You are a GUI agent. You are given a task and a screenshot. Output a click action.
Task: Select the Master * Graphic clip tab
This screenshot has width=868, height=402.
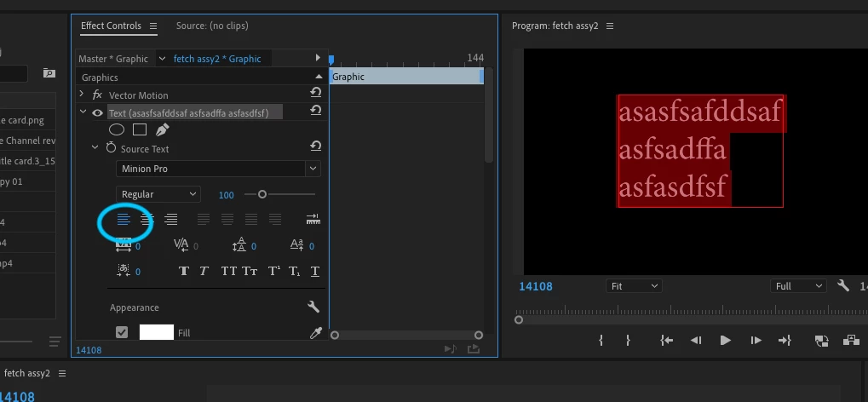coord(113,58)
